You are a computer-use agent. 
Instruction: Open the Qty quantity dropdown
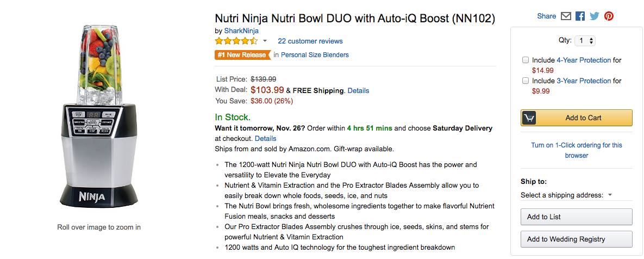(585, 41)
